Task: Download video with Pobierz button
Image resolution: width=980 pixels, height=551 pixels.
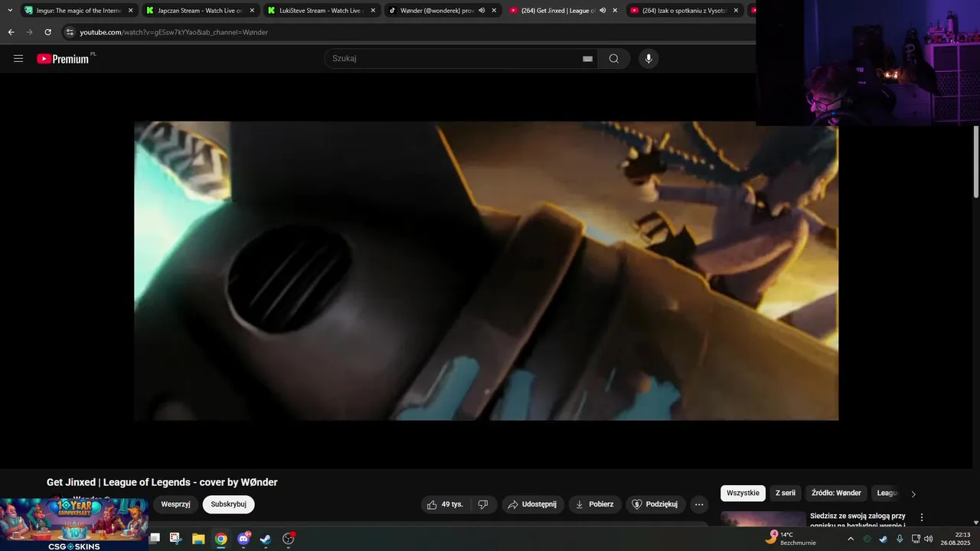Action: tap(594, 504)
